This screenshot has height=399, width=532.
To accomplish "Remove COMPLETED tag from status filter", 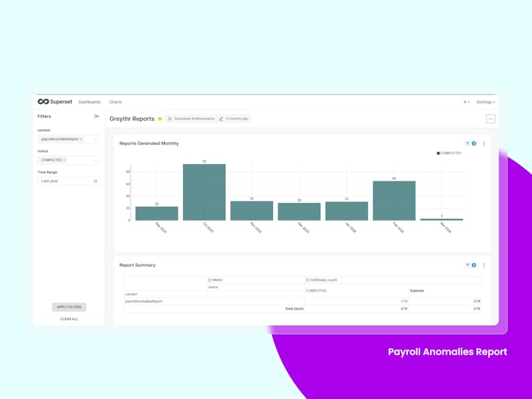I will click(64, 159).
